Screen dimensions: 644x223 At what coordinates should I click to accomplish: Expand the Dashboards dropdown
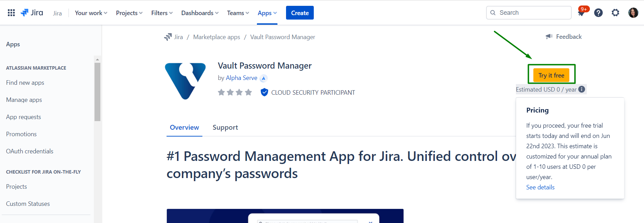click(200, 13)
